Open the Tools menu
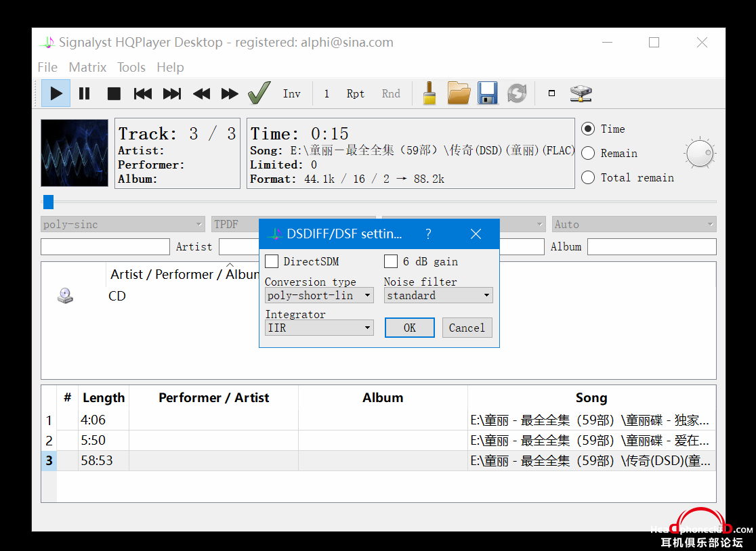Viewport: 756px width, 551px height. tap(131, 68)
